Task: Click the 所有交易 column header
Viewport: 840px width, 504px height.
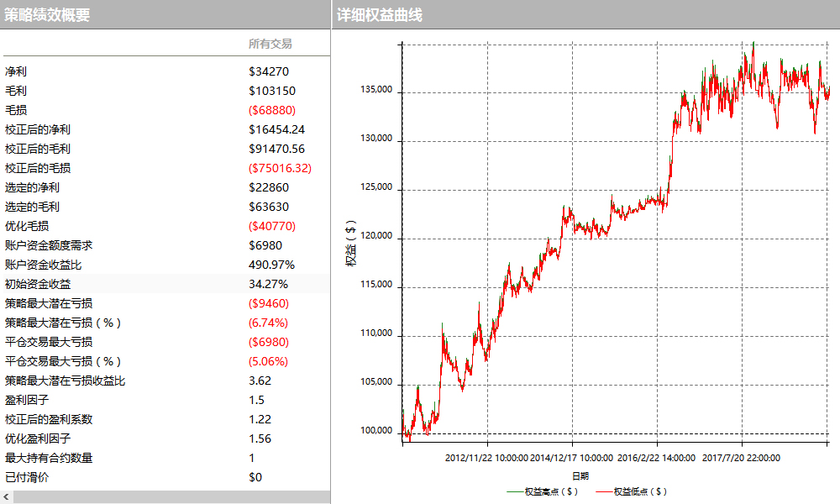Action: coord(270,44)
